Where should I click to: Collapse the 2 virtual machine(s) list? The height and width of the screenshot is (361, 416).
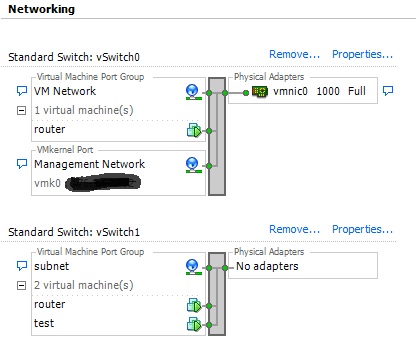[21, 285]
